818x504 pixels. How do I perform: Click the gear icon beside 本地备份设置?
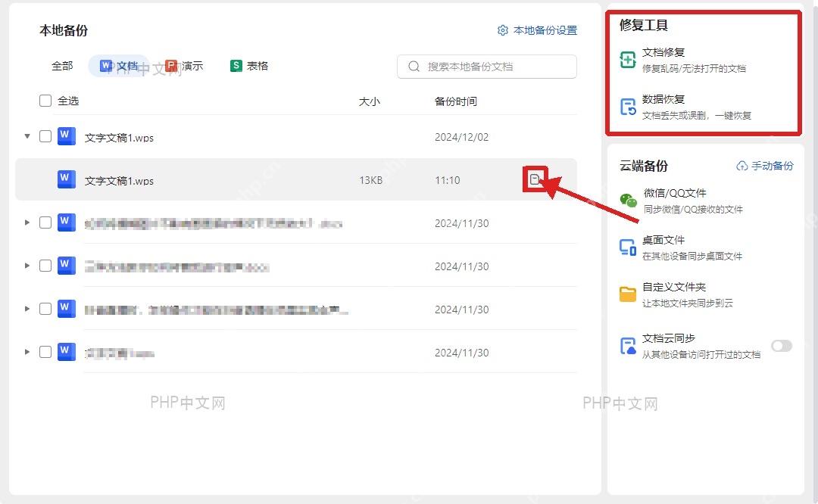502,30
